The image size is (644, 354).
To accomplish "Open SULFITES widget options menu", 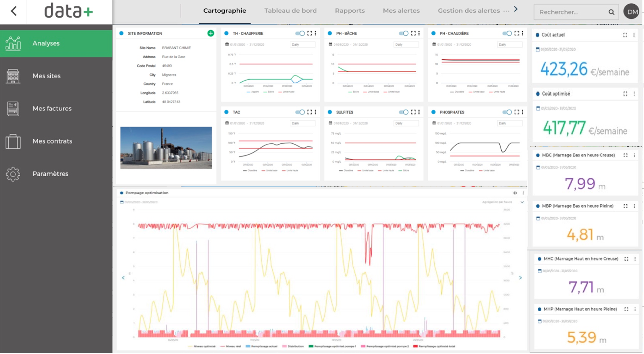I will coord(419,112).
